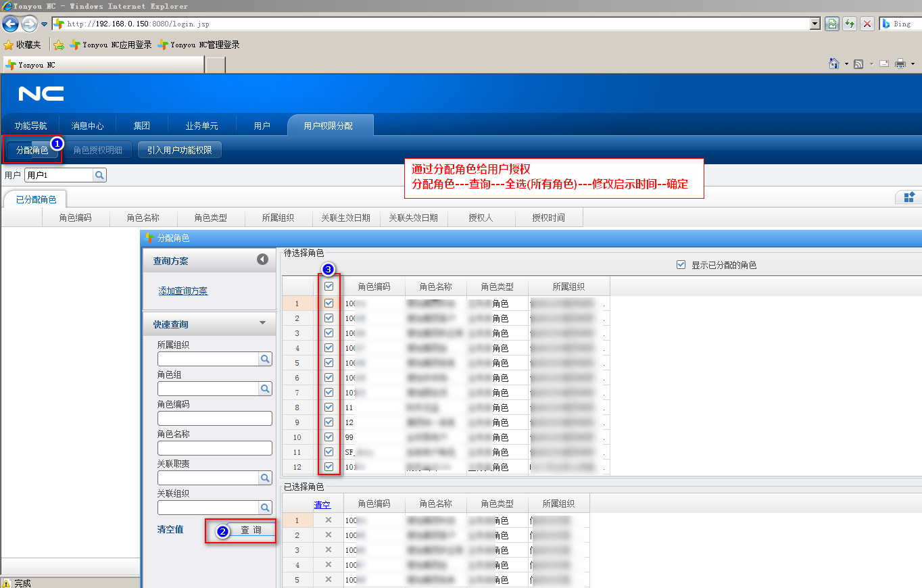Toggle the select-all roles header checkbox

click(x=329, y=287)
